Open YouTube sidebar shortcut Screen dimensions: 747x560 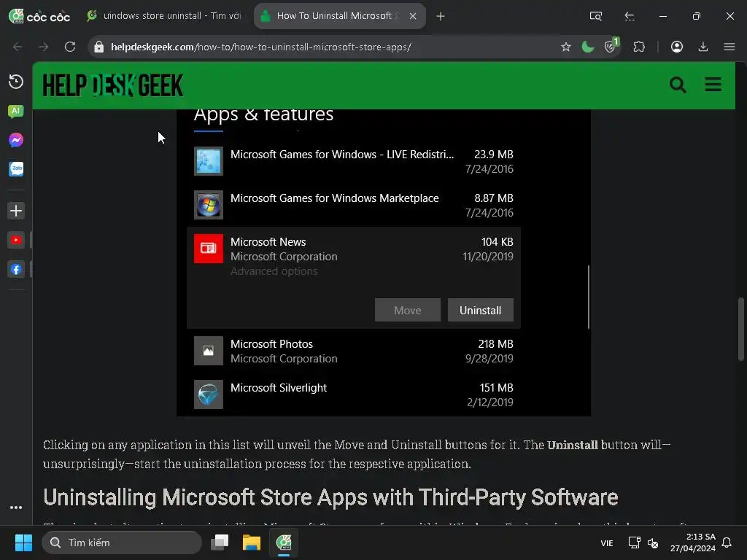(x=16, y=240)
